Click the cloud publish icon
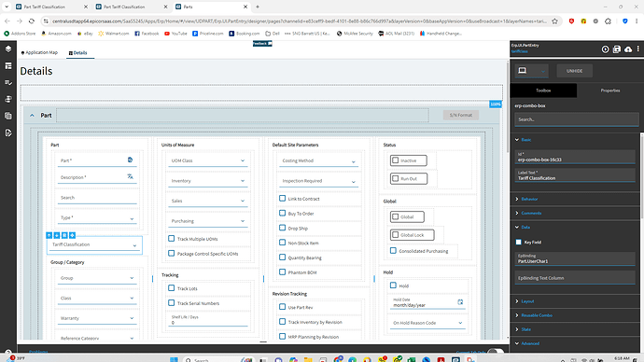Image resolution: width=644 pixels, height=362 pixels. coord(628,49)
